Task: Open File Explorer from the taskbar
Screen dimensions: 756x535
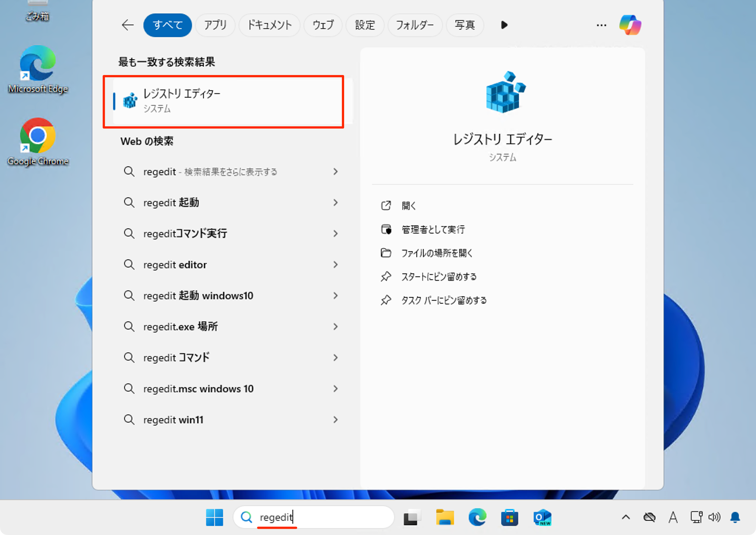Action: coord(445,517)
